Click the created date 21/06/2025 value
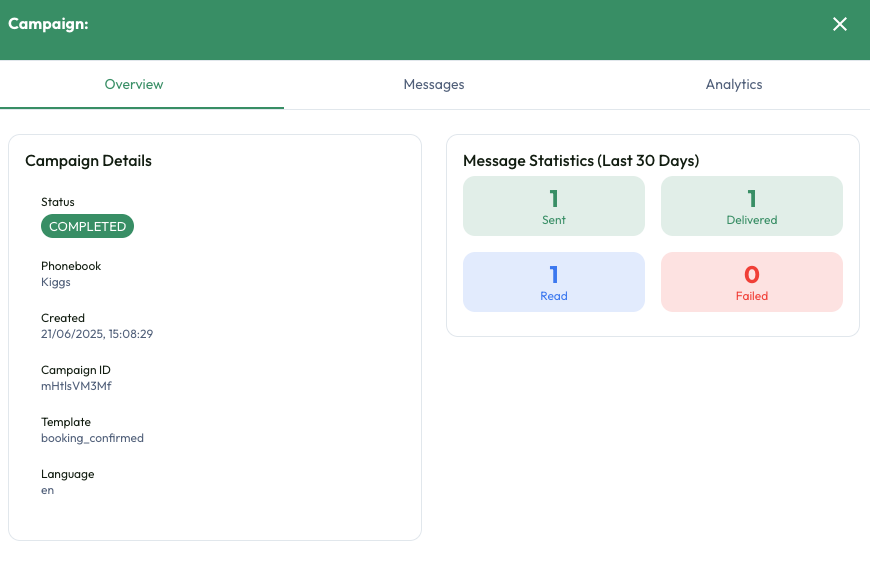870x568 pixels. click(x=97, y=334)
